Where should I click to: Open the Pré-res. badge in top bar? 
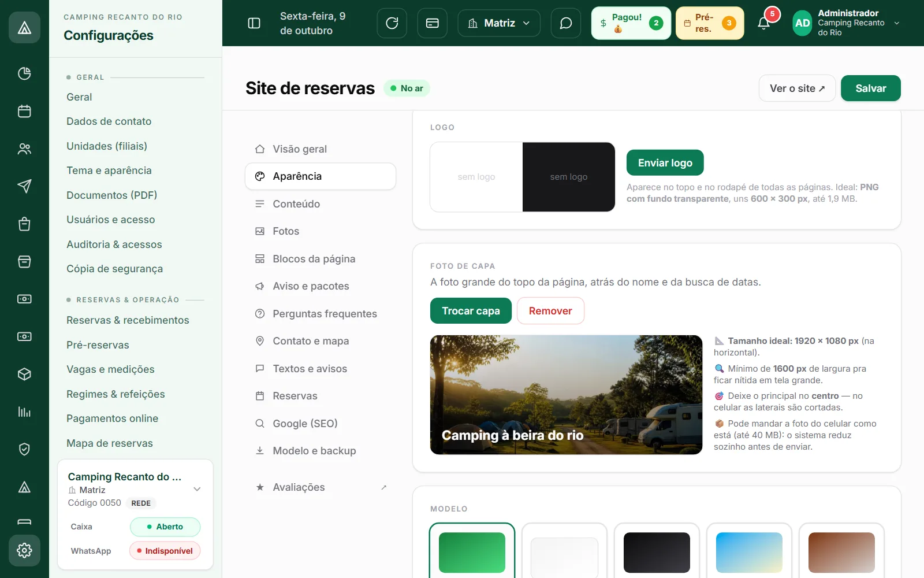click(710, 23)
